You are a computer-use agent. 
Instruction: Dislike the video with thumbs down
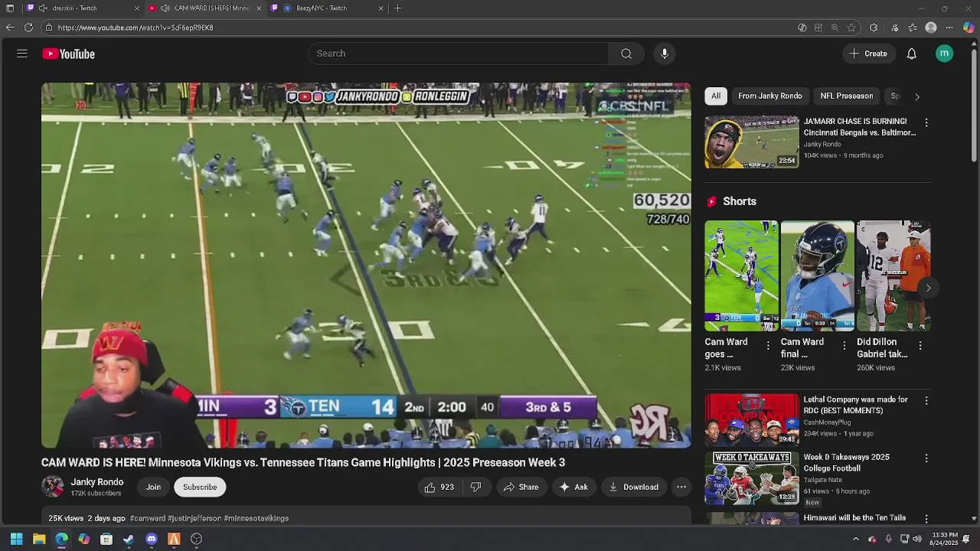(475, 487)
